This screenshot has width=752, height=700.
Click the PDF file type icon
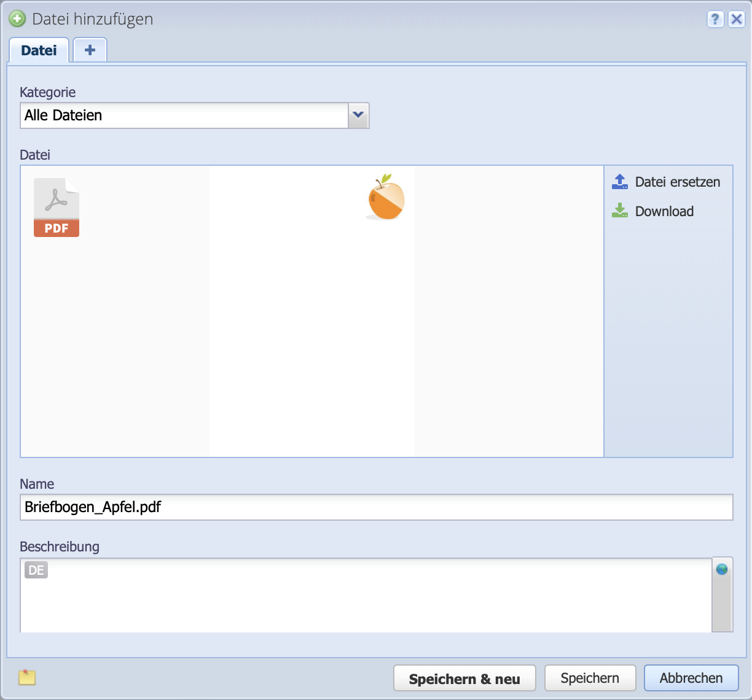point(57,208)
